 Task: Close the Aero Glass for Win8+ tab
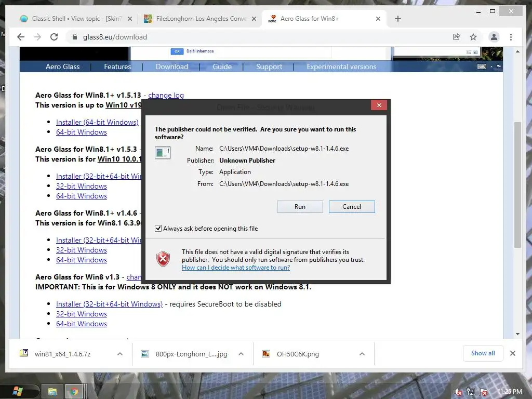(x=378, y=19)
